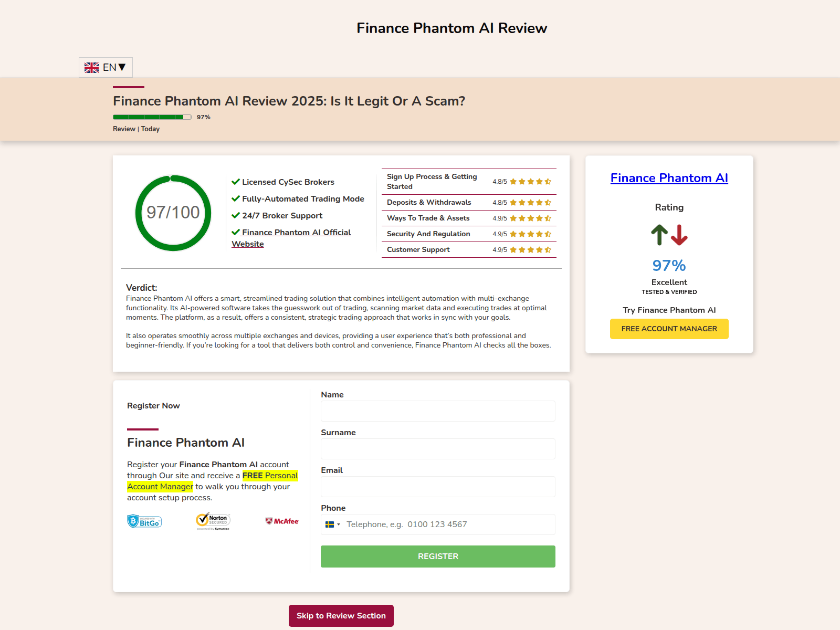
Task: Click the Try Finance Phantom AI text
Action: click(669, 310)
